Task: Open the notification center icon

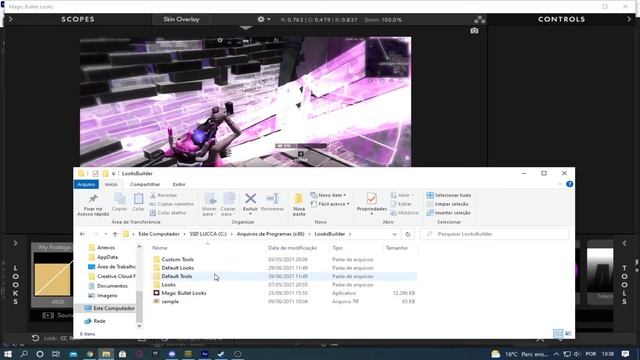Action: (625, 354)
